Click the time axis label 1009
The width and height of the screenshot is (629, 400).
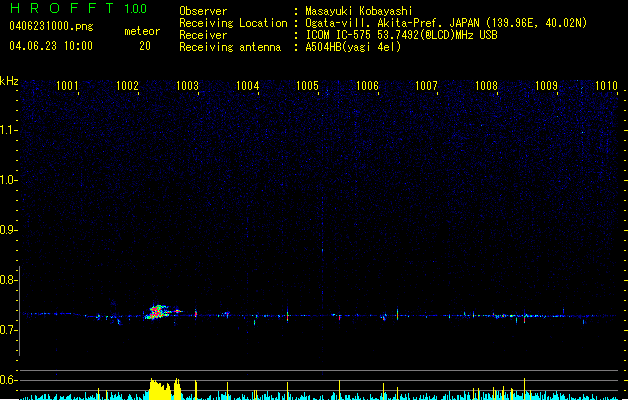[x=546, y=86]
